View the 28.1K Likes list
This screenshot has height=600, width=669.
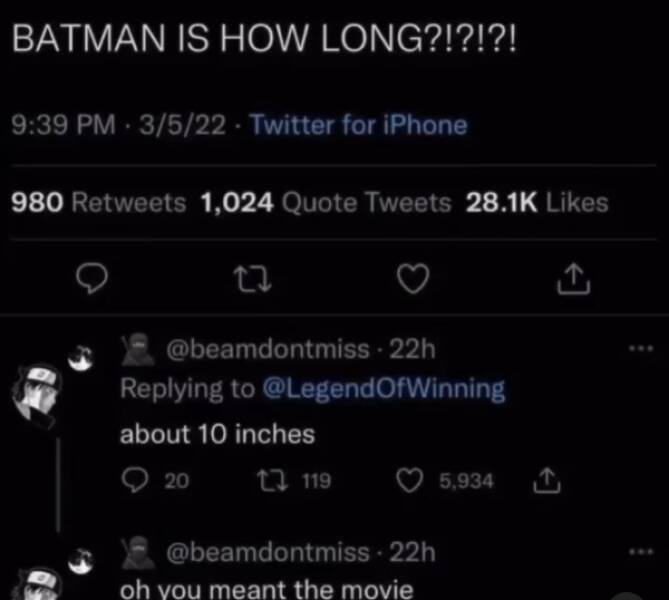coord(536,203)
